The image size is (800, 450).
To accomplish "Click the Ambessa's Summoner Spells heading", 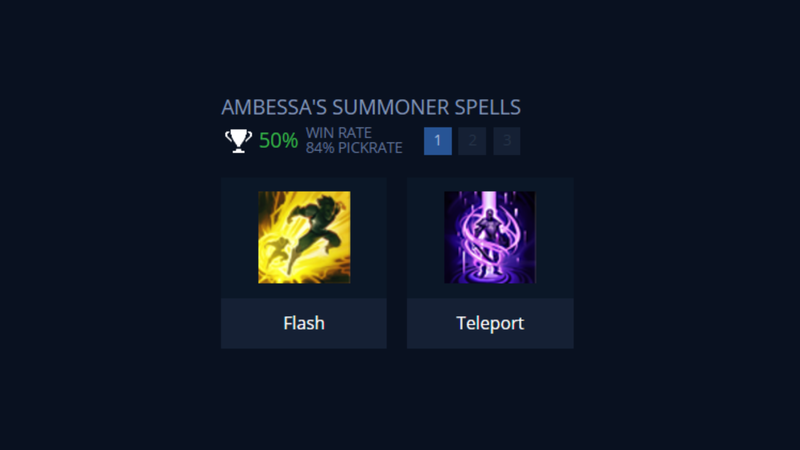I will coord(371,107).
